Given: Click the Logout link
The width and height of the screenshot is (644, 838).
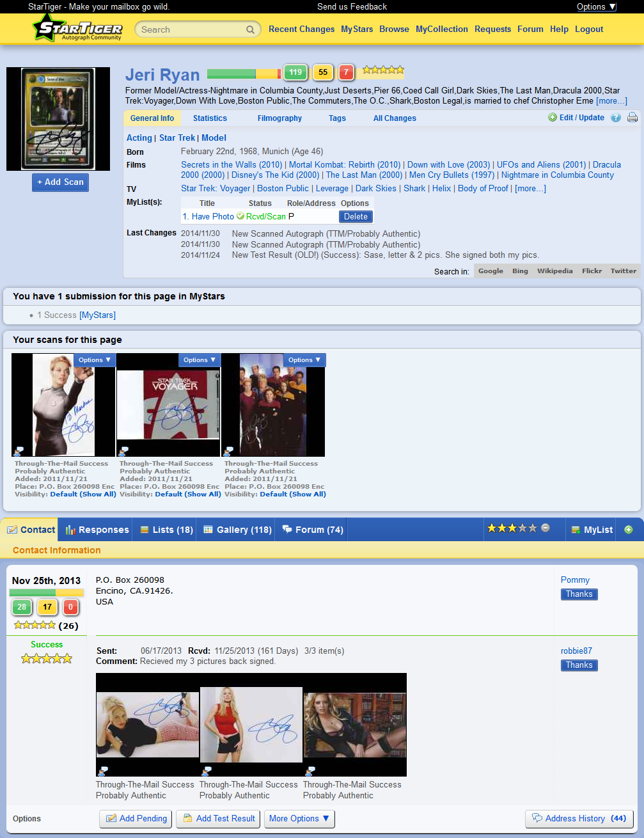Looking at the screenshot, I should 589,29.
